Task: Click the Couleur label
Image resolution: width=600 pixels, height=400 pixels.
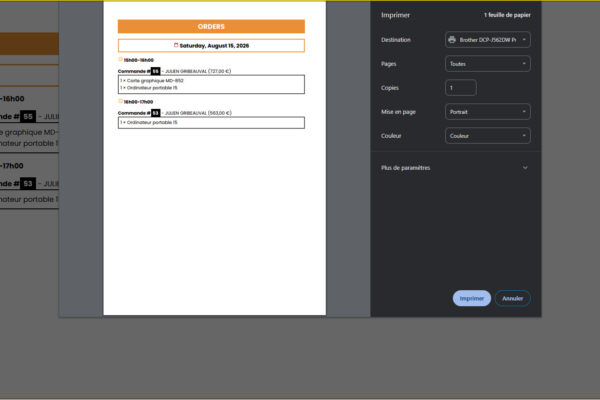Action: pyautogui.click(x=391, y=136)
